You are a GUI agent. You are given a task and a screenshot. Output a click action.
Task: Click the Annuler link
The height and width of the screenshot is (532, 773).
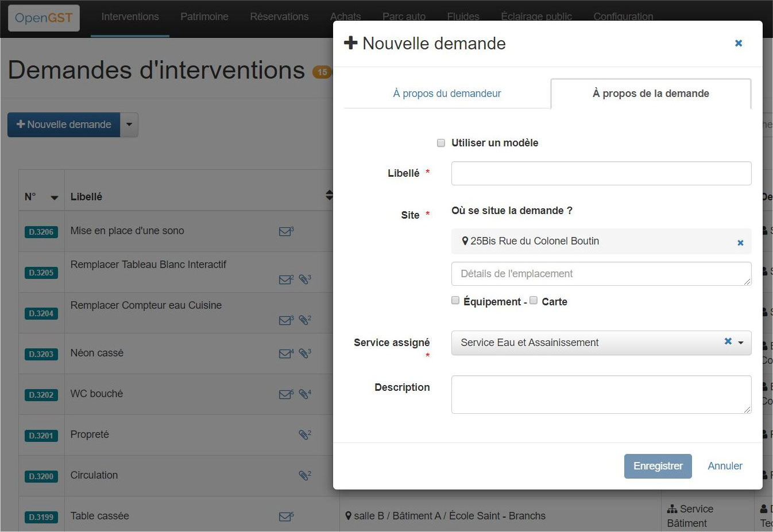coord(725,466)
